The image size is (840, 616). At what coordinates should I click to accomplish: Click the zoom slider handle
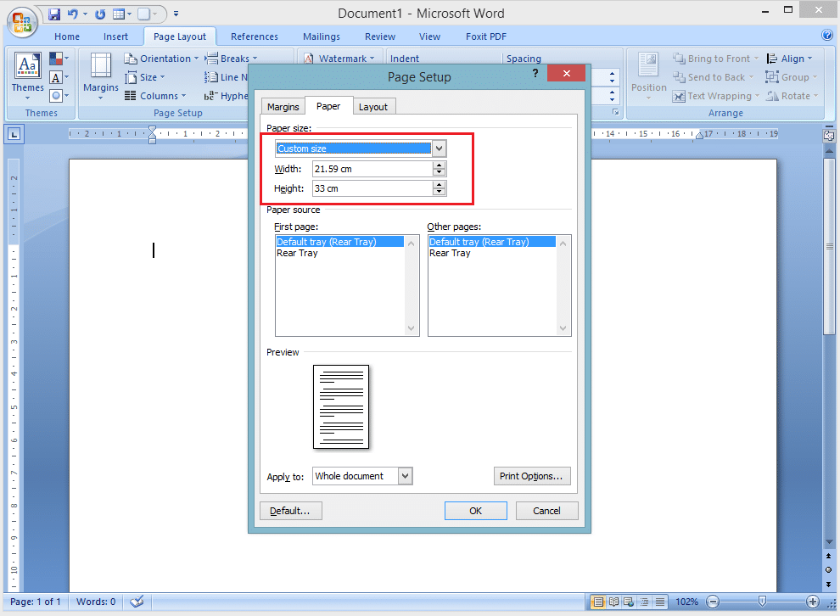(762, 602)
